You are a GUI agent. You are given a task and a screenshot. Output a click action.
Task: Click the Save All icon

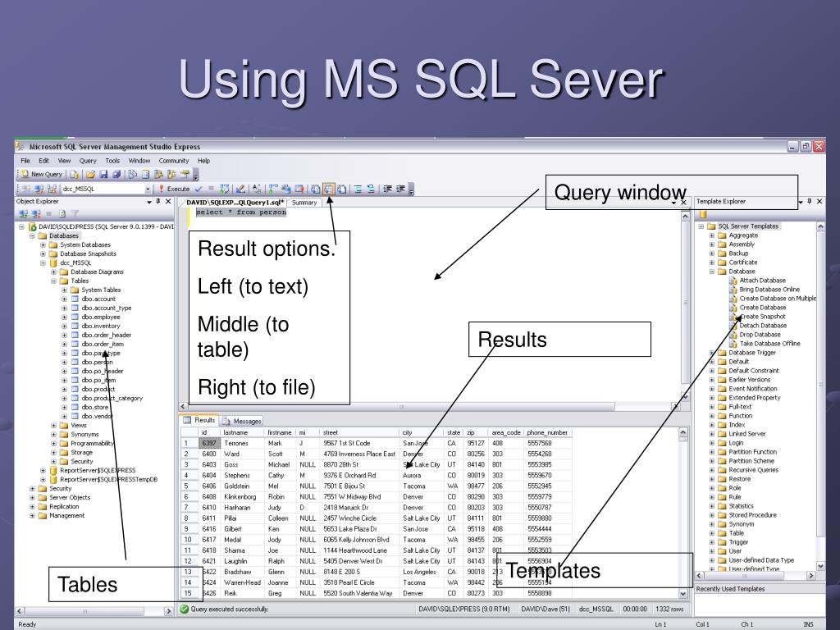(116, 174)
